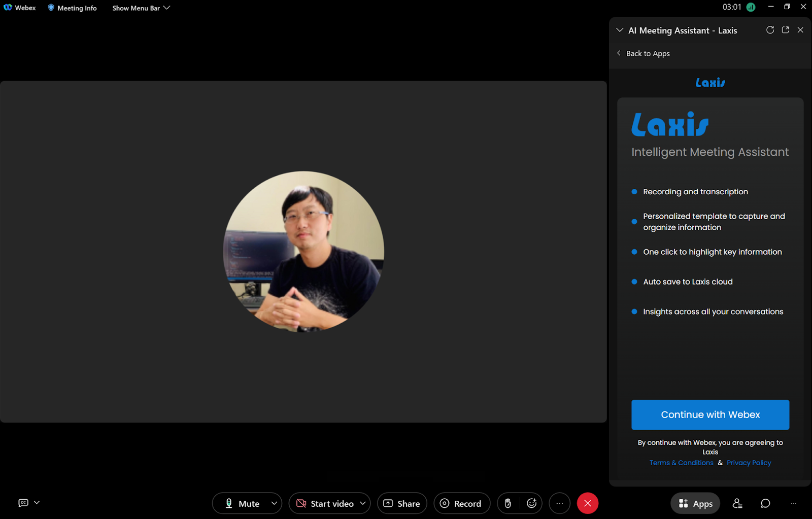812x519 pixels.
Task: Minimize the Webex window
Action: [771, 7]
